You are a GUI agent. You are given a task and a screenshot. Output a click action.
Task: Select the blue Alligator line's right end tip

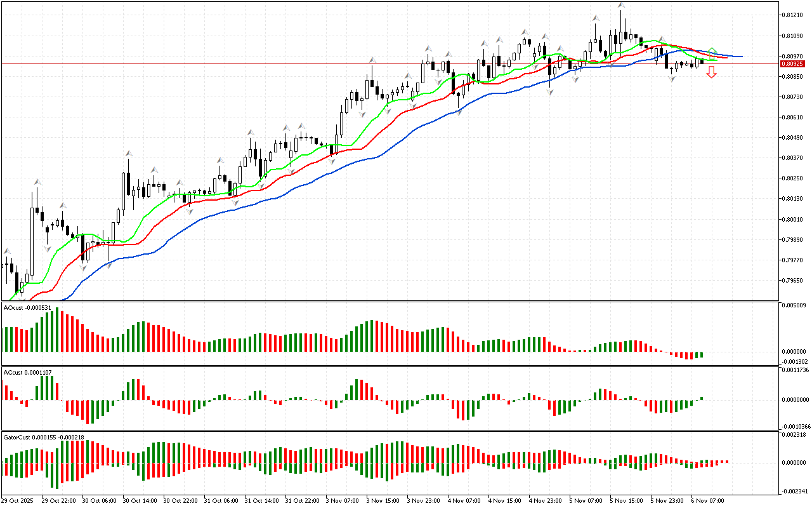742,57
